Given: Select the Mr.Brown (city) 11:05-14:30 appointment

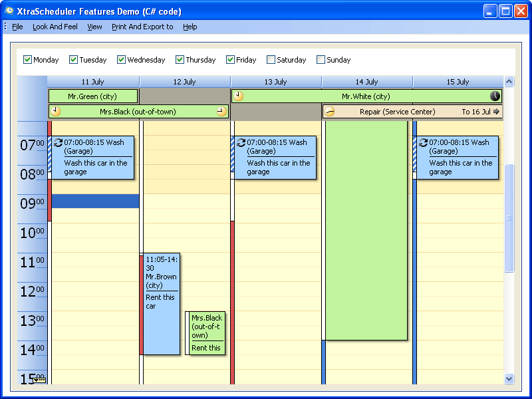Looking at the screenshot, I should coord(162,304).
